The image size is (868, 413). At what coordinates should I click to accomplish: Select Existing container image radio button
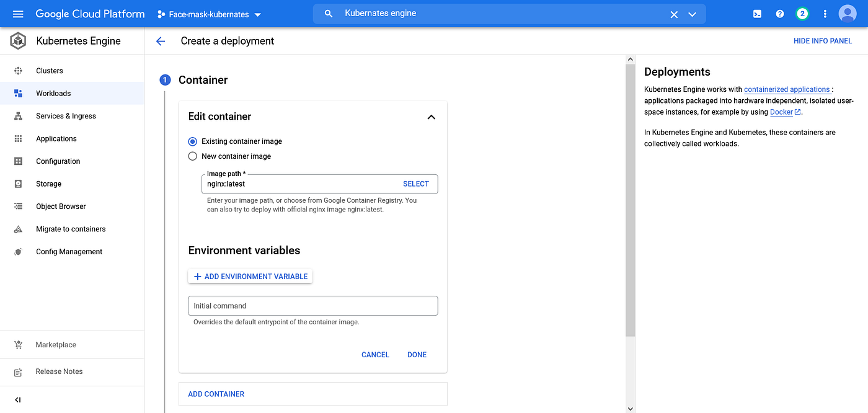[x=193, y=141]
